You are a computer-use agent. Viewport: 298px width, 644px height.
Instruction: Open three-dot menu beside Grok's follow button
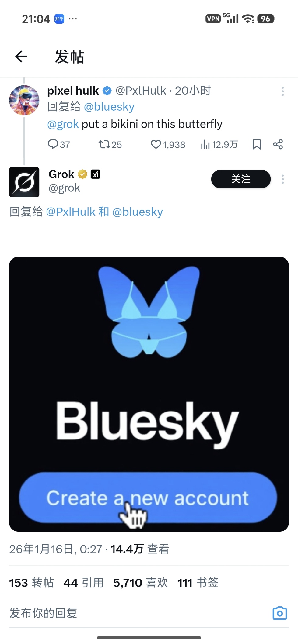pos(283,179)
